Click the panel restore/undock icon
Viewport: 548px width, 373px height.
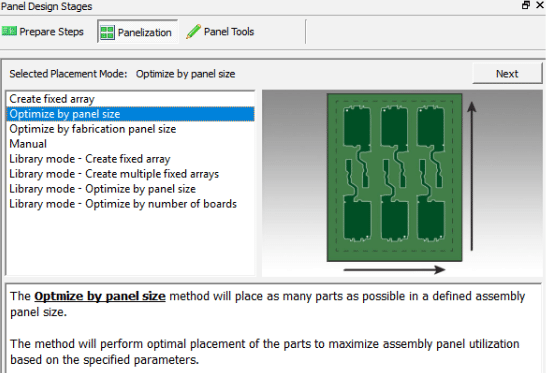(526, 5)
